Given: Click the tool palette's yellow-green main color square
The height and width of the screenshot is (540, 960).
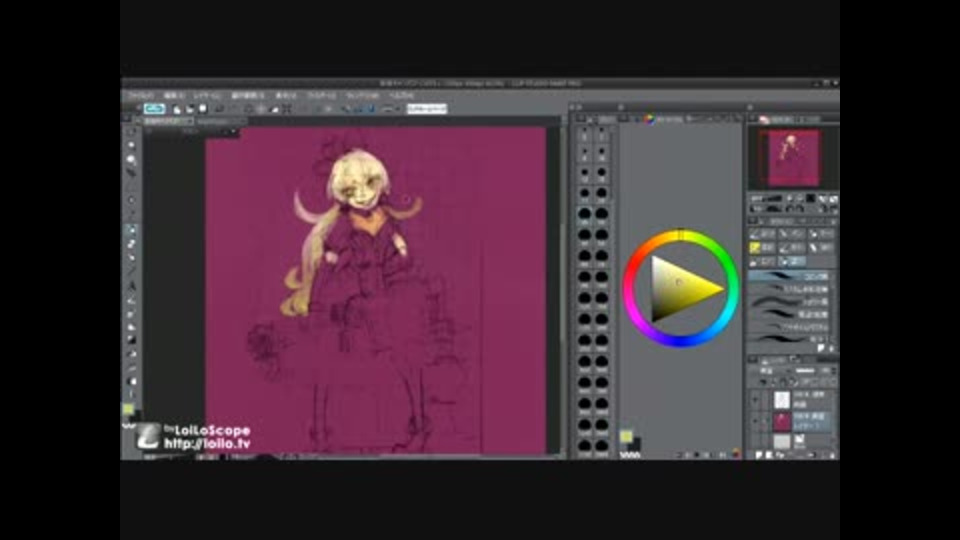Looking at the screenshot, I should click(x=128, y=409).
